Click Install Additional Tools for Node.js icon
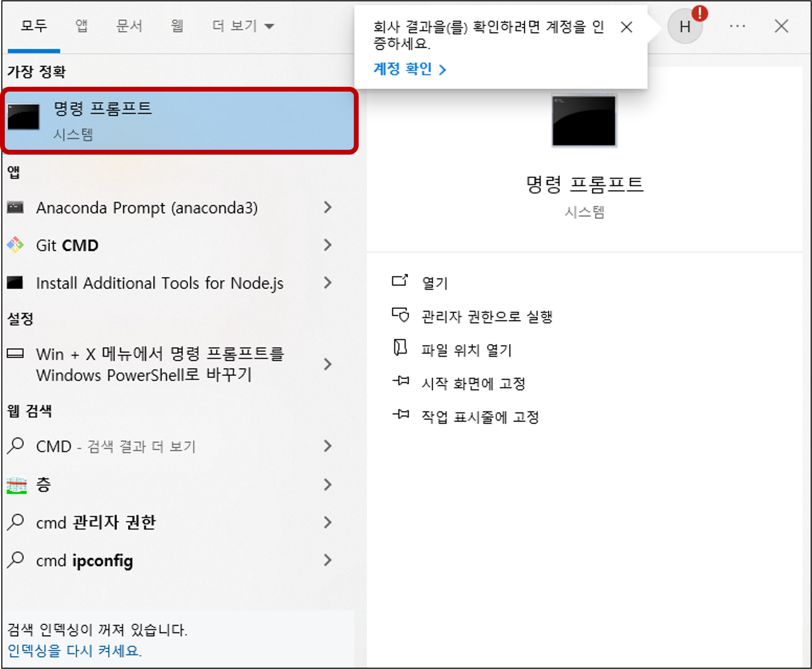 pos(15,283)
